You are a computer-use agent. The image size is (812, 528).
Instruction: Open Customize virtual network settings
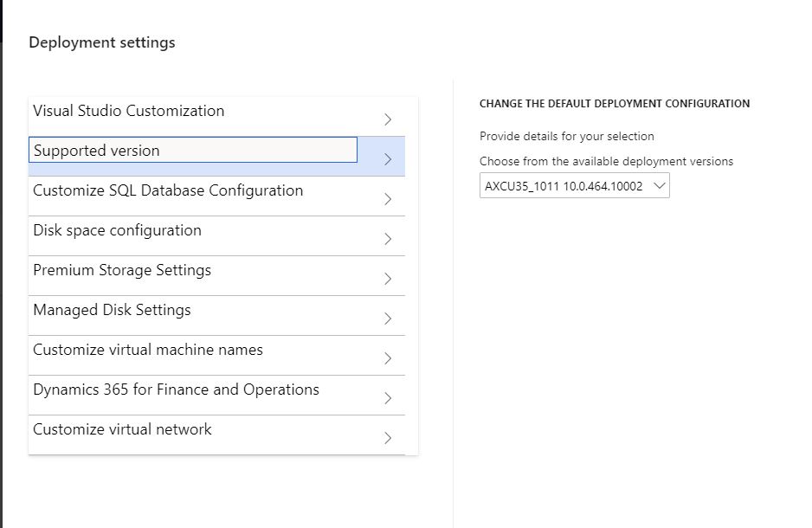(122, 430)
